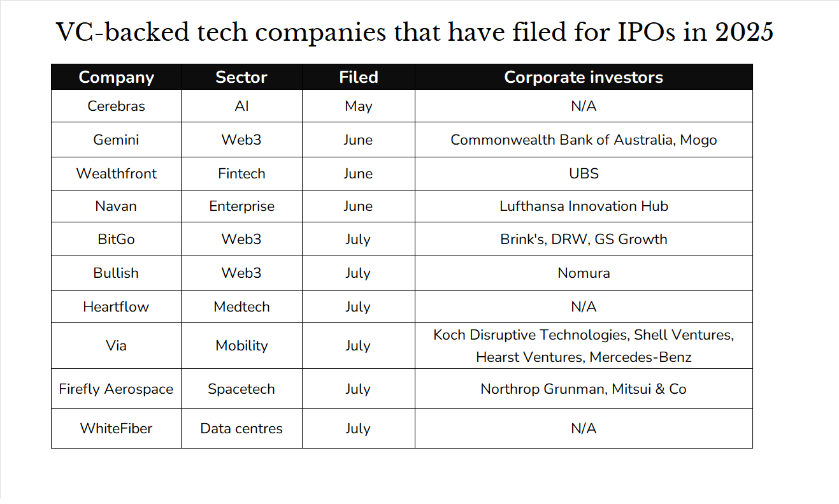Screen dimensions: 839x504
Task: Click the Cerebras company cell
Action: tap(116, 106)
